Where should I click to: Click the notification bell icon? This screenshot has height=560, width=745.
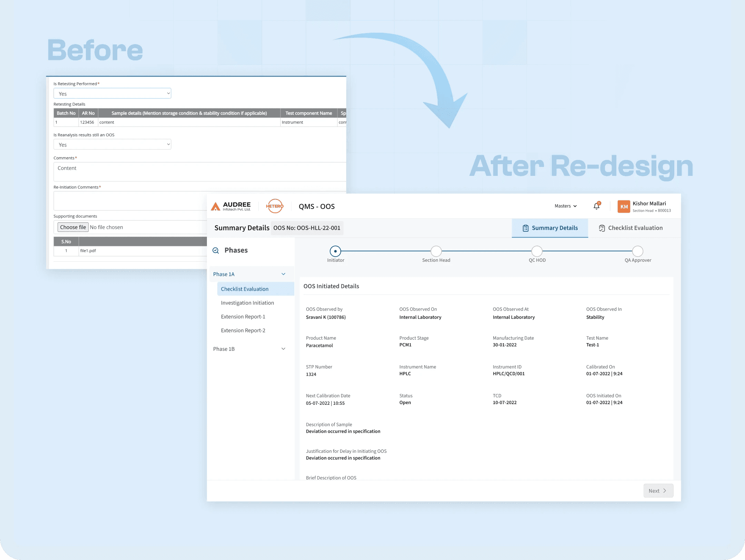pyautogui.click(x=596, y=206)
